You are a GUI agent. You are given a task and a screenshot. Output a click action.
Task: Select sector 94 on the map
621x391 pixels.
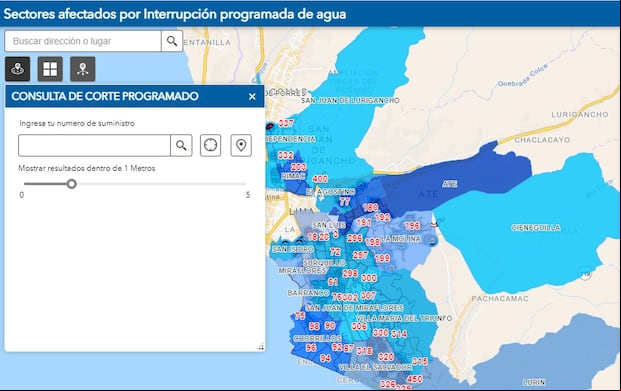click(x=325, y=358)
